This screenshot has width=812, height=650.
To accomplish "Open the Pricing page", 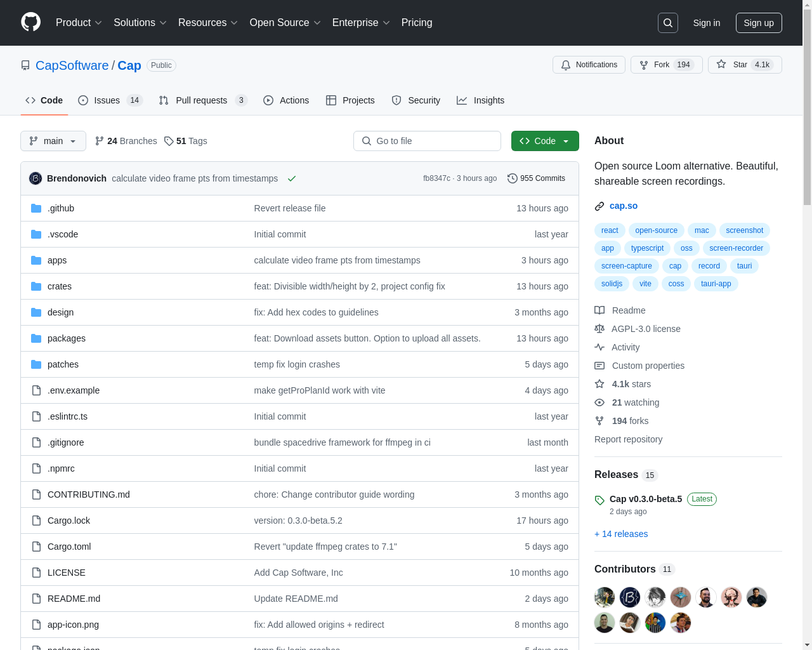I will [x=417, y=23].
